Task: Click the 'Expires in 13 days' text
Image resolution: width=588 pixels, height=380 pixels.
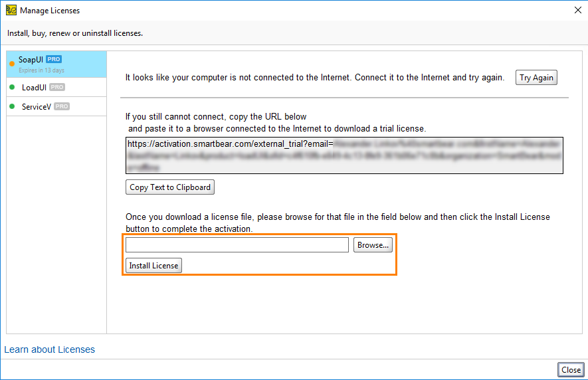Action: (42, 70)
